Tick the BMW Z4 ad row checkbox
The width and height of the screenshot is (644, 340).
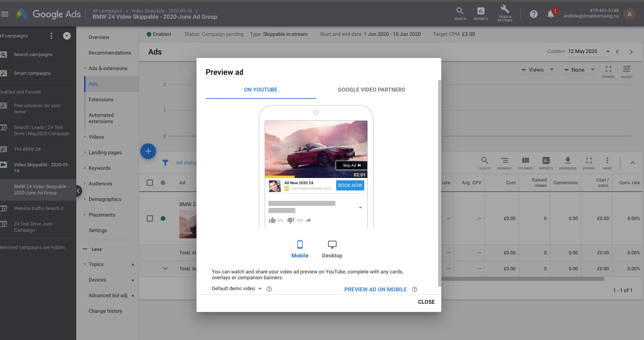coord(150,218)
